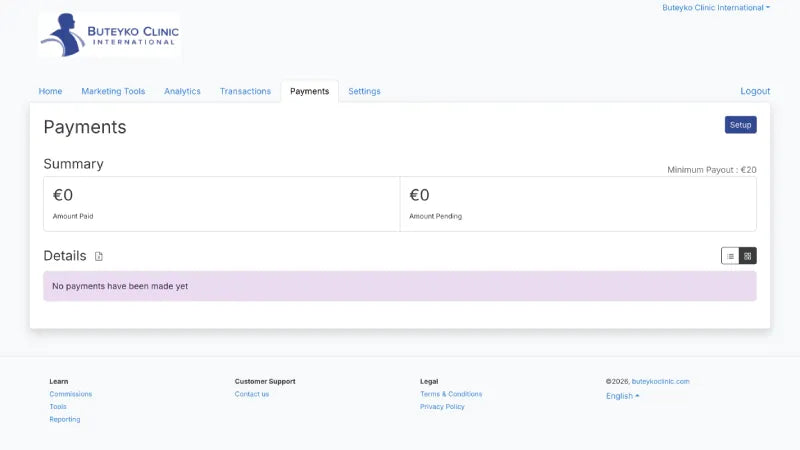Click the Legal footer heading

point(429,381)
